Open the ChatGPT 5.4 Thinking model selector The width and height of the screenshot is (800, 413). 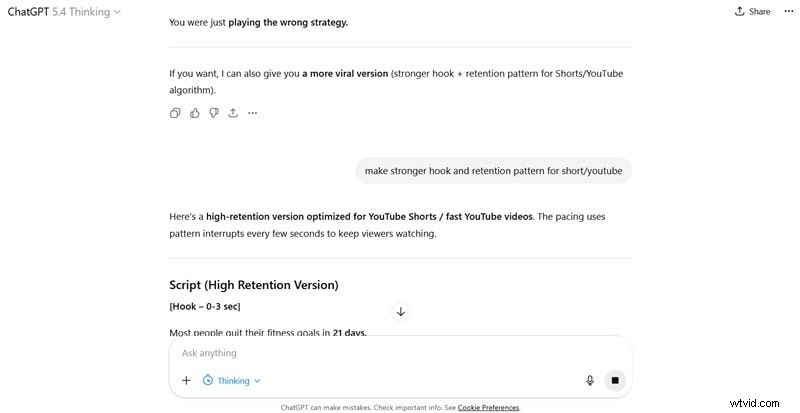pyautogui.click(x=65, y=12)
